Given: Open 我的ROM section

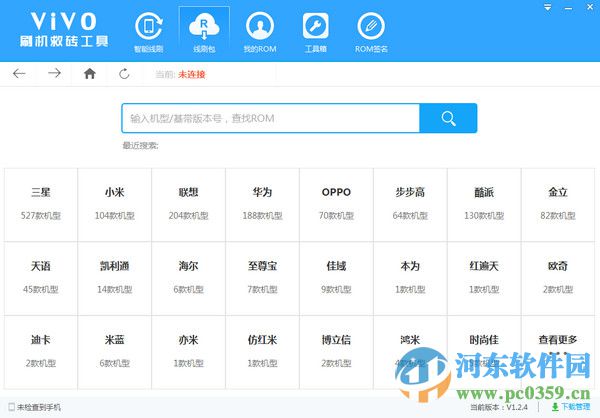Looking at the screenshot, I should (260, 32).
